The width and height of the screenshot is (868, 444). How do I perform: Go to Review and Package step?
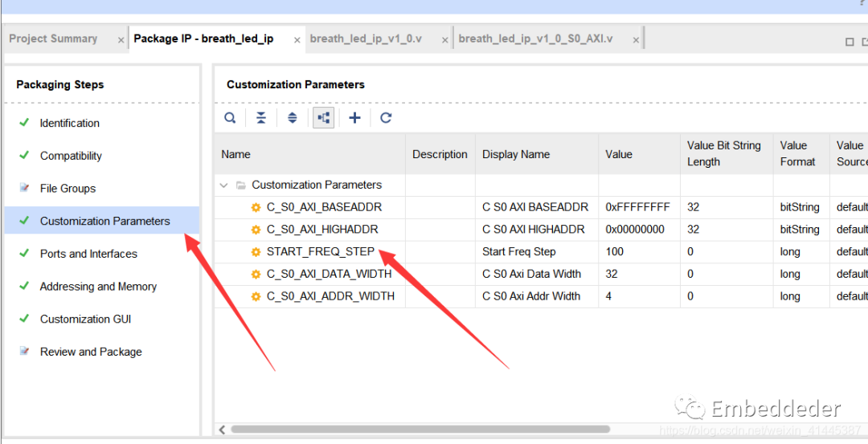[x=91, y=352]
